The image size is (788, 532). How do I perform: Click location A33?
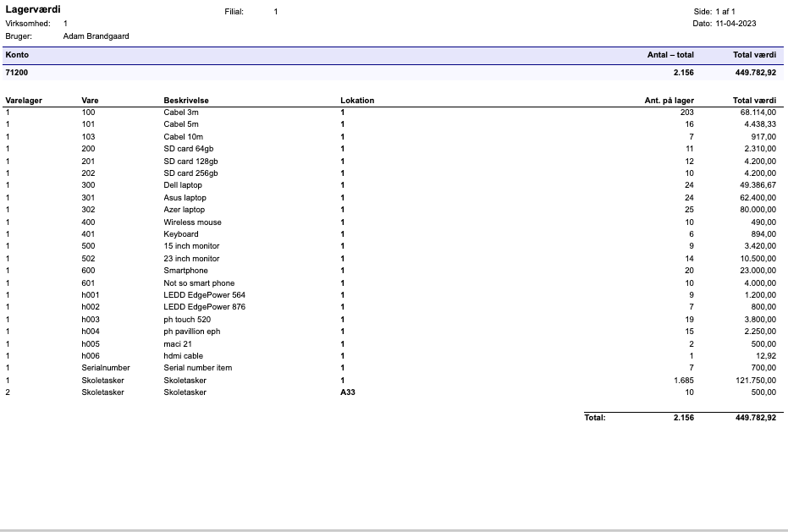(x=348, y=392)
